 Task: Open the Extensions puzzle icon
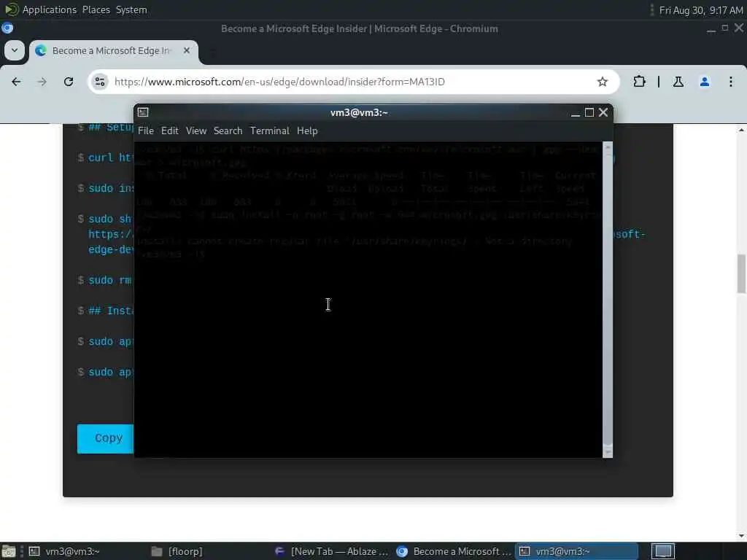tap(639, 82)
